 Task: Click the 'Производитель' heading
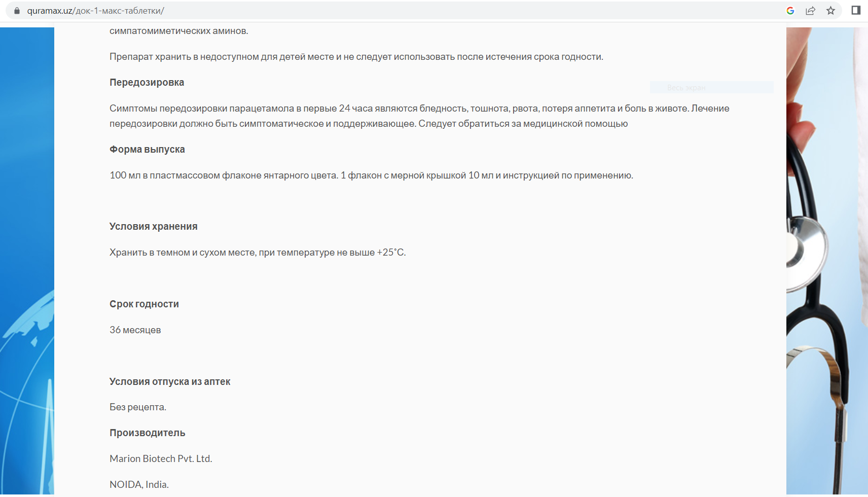(147, 433)
